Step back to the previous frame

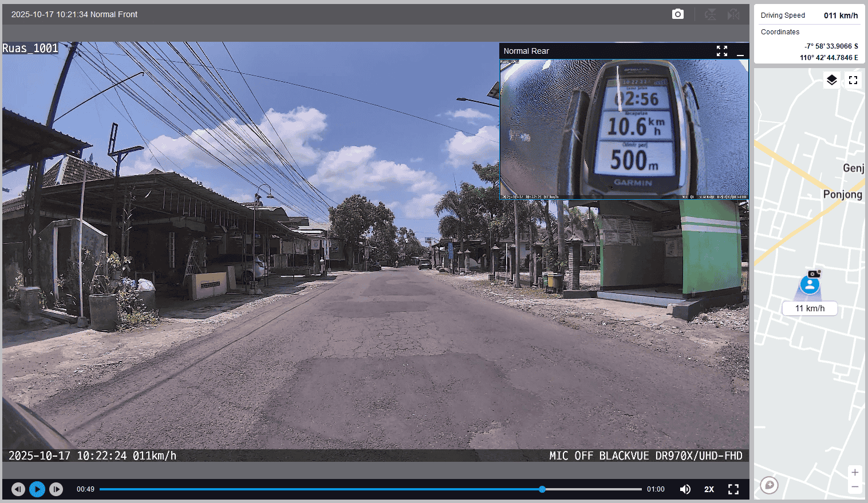18,489
